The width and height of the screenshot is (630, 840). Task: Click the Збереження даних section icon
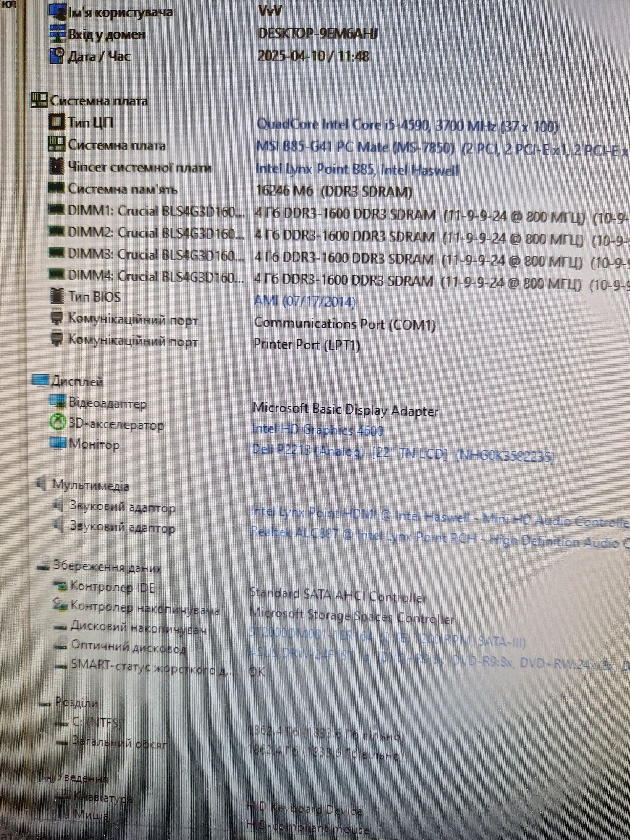43,564
